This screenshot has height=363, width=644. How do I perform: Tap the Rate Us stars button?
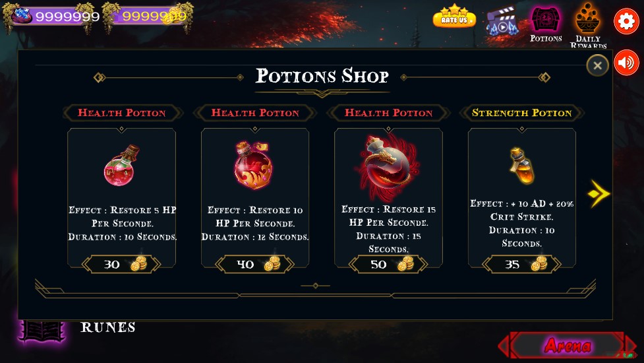click(x=454, y=17)
